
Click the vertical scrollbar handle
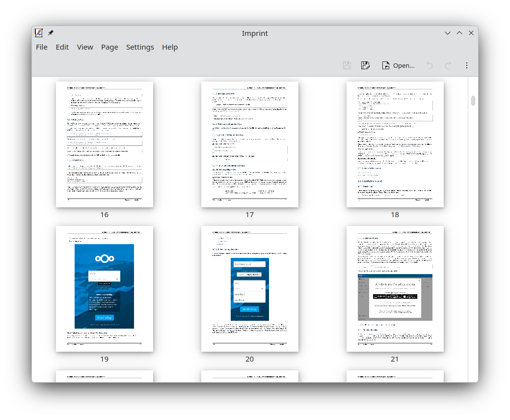pyautogui.click(x=473, y=101)
